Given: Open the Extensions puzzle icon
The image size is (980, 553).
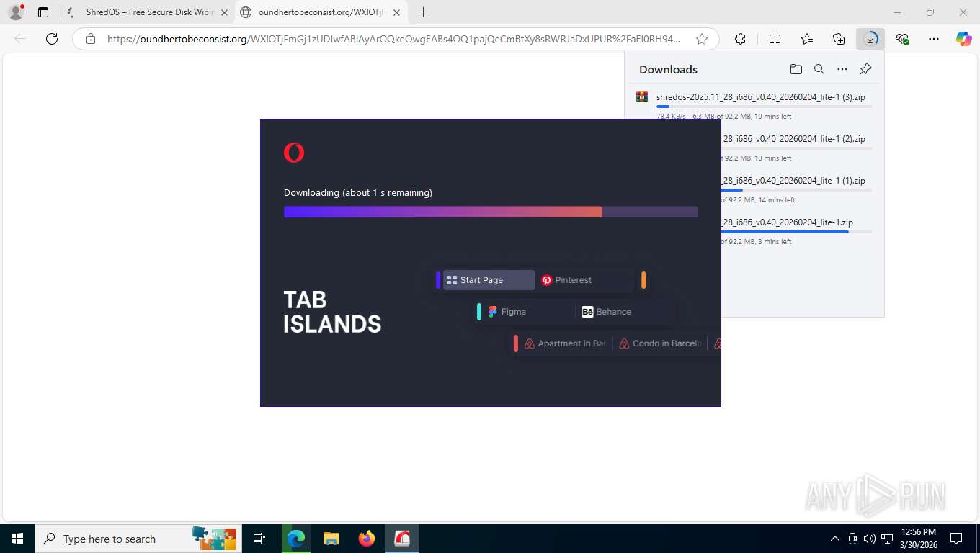Looking at the screenshot, I should pos(740,39).
